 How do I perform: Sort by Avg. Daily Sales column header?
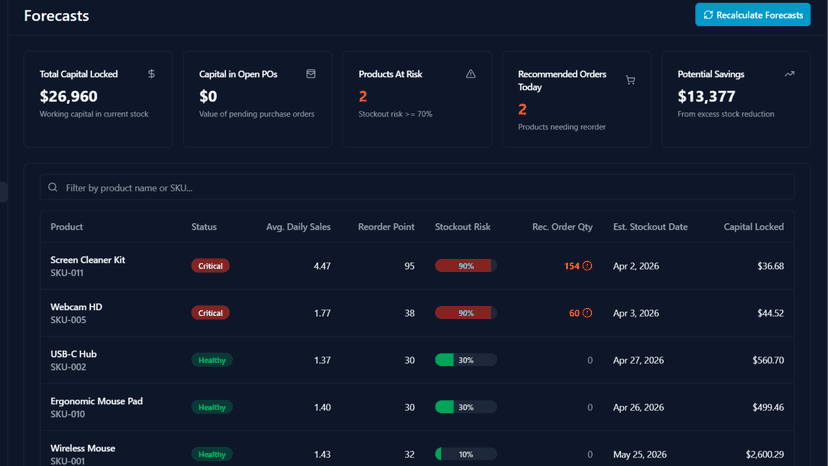pyautogui.click(x=298, y=227)
